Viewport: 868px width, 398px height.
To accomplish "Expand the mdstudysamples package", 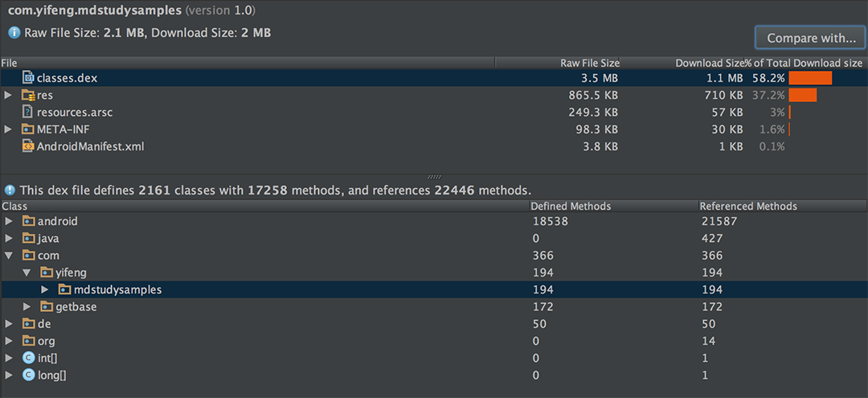I will point(45,289).
